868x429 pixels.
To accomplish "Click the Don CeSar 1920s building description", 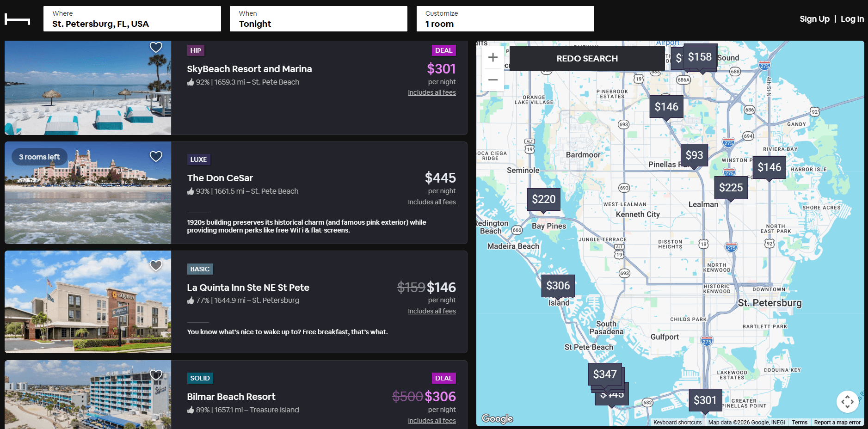I will (x=307, y=226).
